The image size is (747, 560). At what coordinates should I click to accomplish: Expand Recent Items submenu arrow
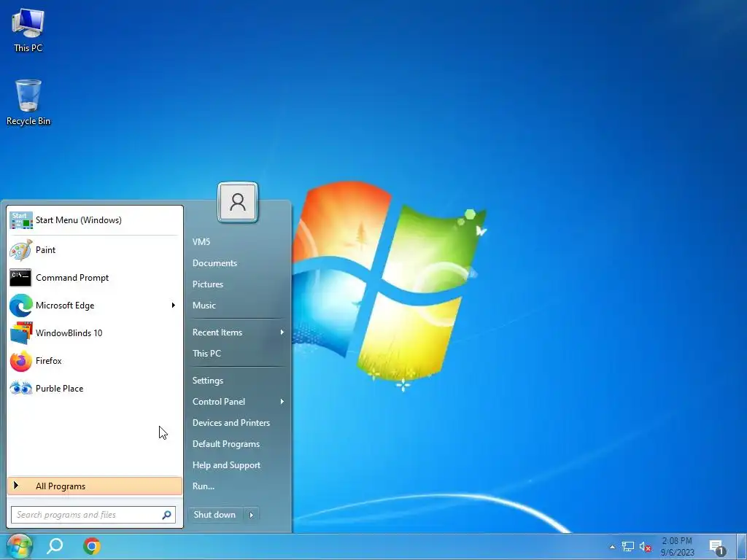point(282,332)
